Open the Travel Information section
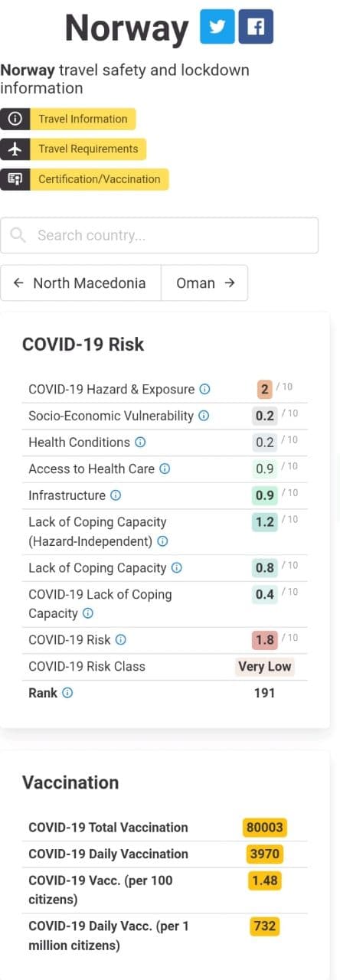 (68, 119)
